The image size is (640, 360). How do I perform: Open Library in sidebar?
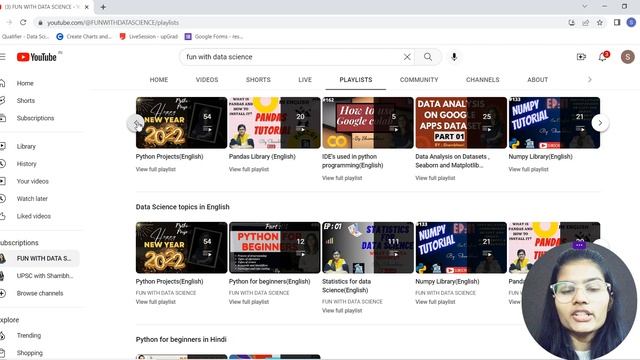point(26,146)
